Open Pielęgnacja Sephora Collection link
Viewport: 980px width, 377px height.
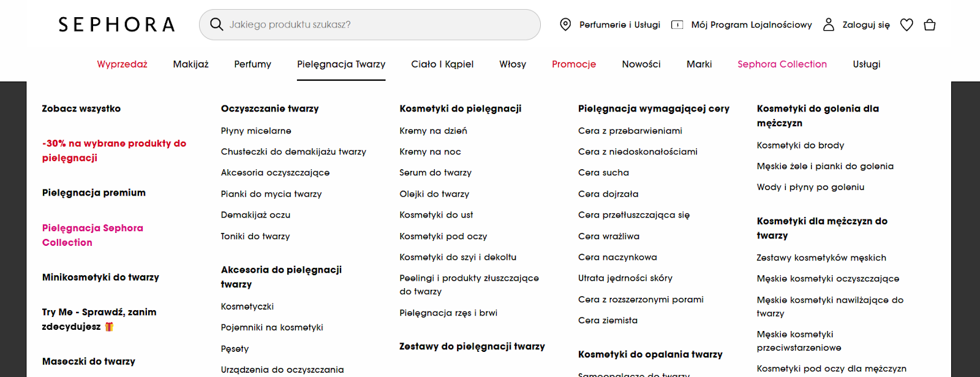tap(92, 235)
